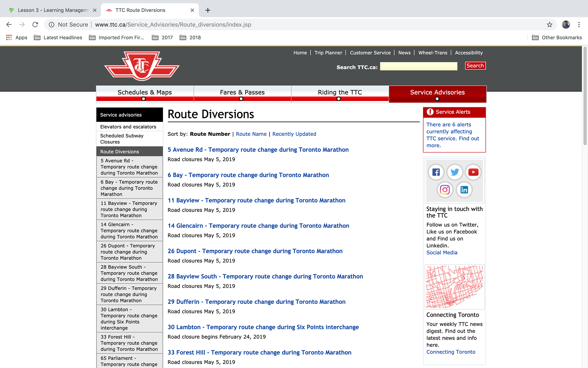Select the Fares & Passes tab

coord(242,93)
